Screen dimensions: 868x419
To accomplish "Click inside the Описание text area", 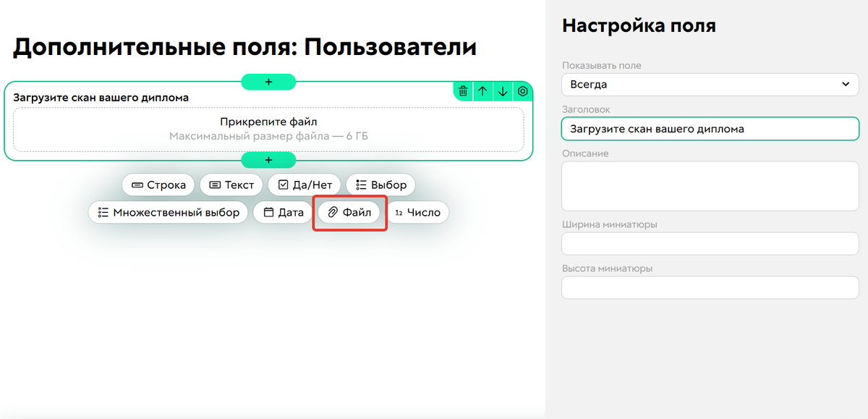I will [710, 186].
